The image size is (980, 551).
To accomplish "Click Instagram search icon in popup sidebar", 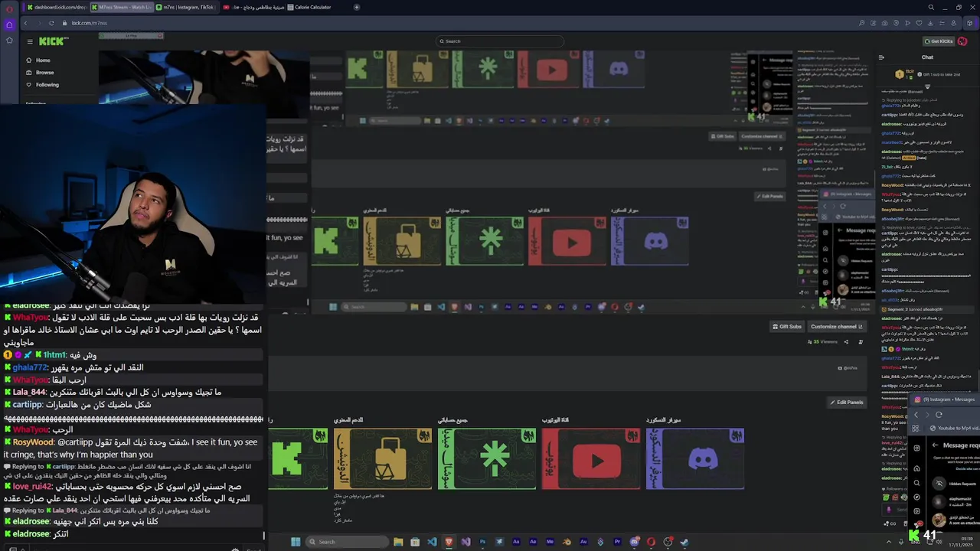I will [916, 483].
